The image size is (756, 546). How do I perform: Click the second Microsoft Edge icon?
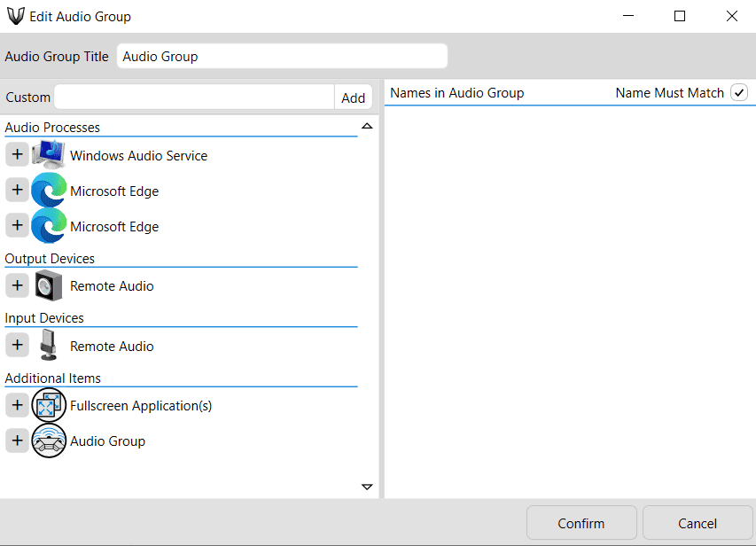49,226
